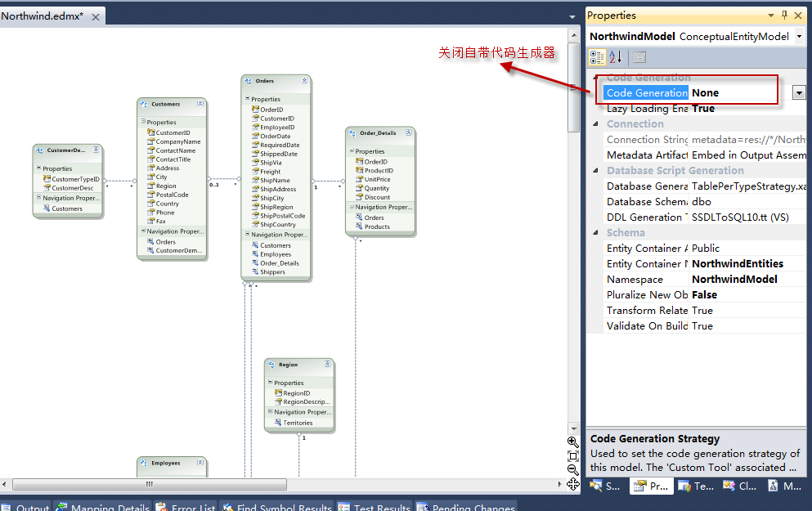Switch to the Team Explorer panel tab

(697, 486)
